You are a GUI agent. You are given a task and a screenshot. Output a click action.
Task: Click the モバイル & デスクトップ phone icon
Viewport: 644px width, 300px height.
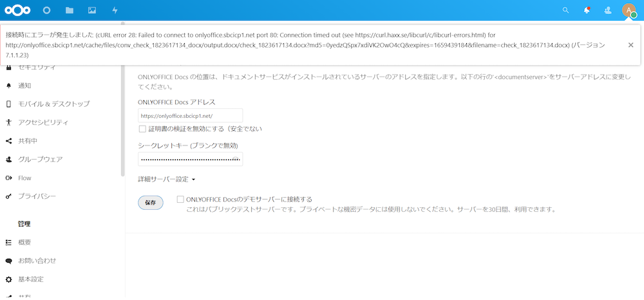(8, 104)
